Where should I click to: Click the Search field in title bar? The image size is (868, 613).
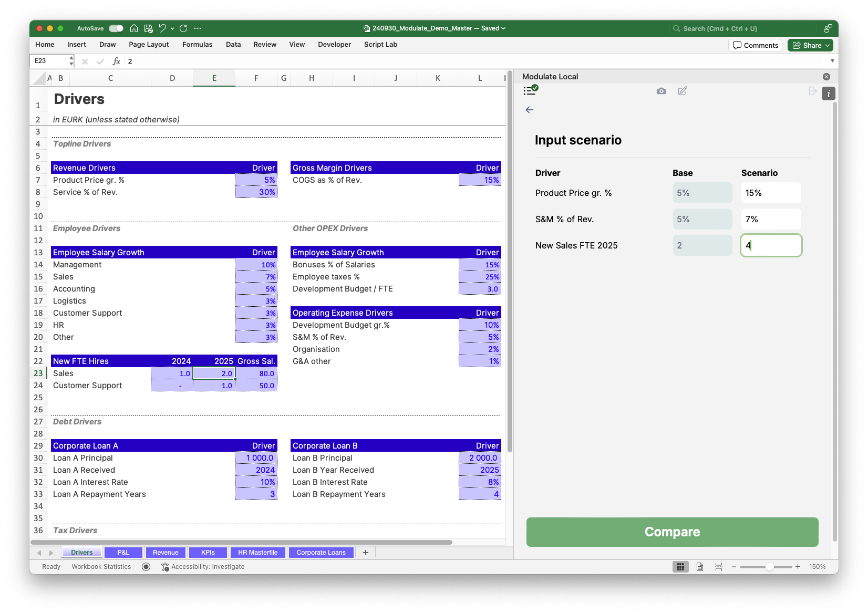(743, 28)
